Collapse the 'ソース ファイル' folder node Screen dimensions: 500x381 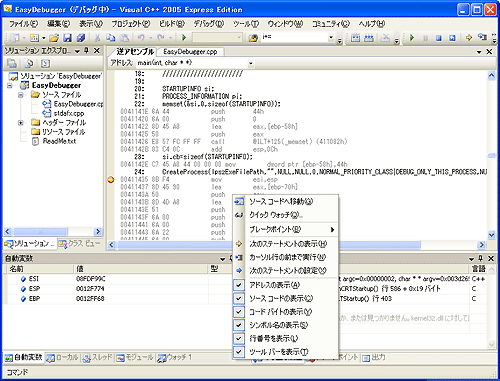[21, 95]
